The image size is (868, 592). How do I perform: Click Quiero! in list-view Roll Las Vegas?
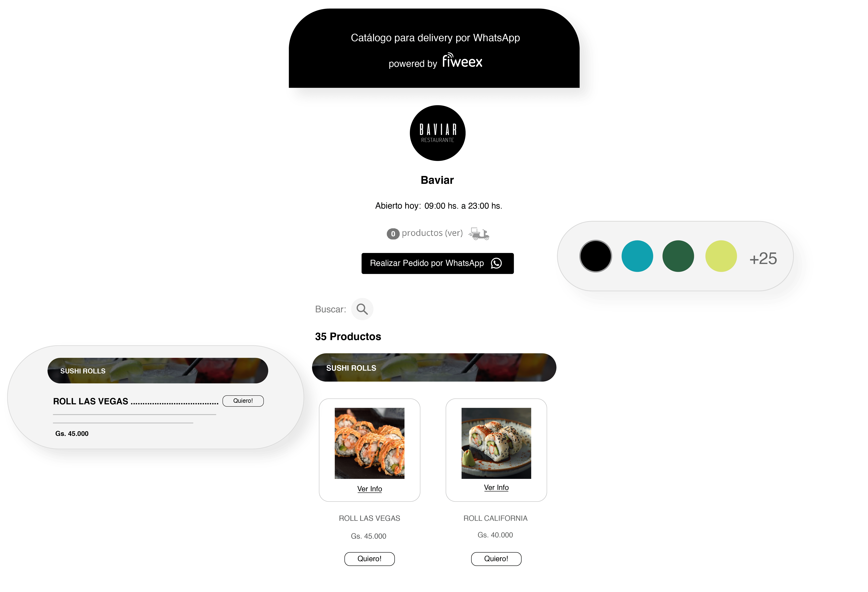(x=243, y=401)
